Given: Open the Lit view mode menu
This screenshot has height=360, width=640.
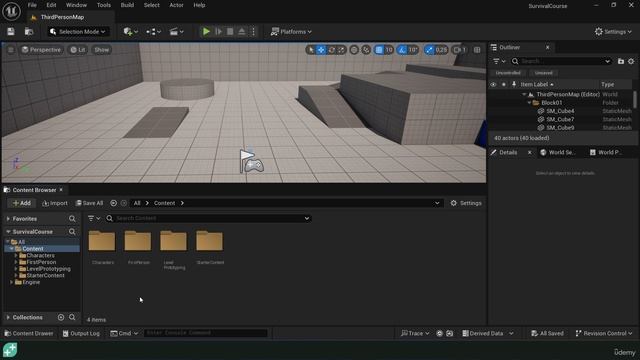Looking at the screenshot, I should [78, 50].
